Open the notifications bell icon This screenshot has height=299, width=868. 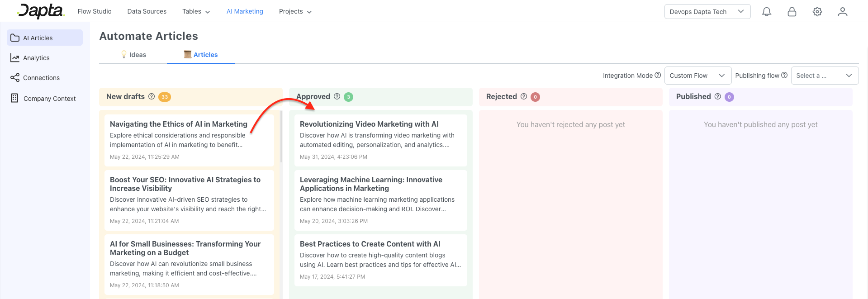tap(766, 12)
